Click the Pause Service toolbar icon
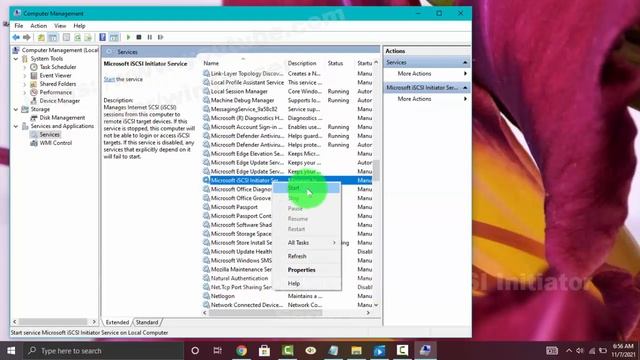The image size is (640, 360). pyautogui.click(x=150, y=38)
